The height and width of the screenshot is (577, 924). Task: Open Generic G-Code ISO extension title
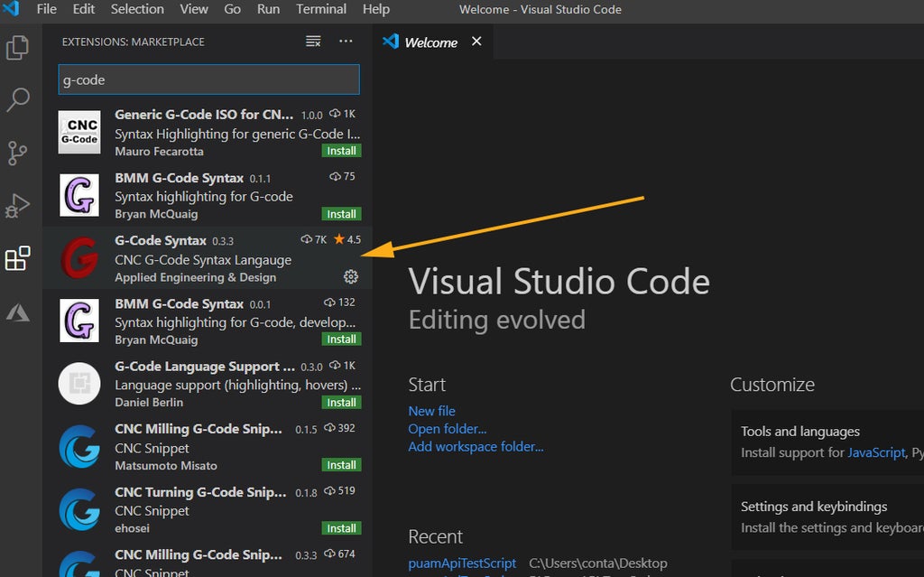(x=204, y=115)
